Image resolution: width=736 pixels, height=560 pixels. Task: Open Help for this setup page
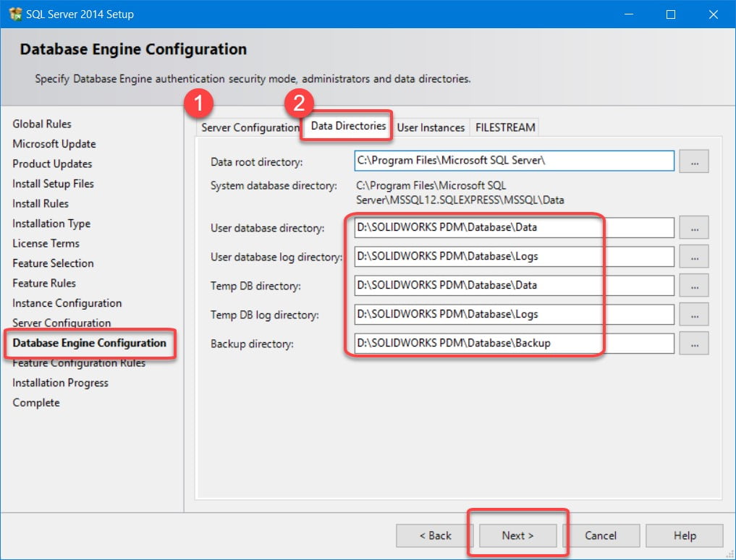685,535
